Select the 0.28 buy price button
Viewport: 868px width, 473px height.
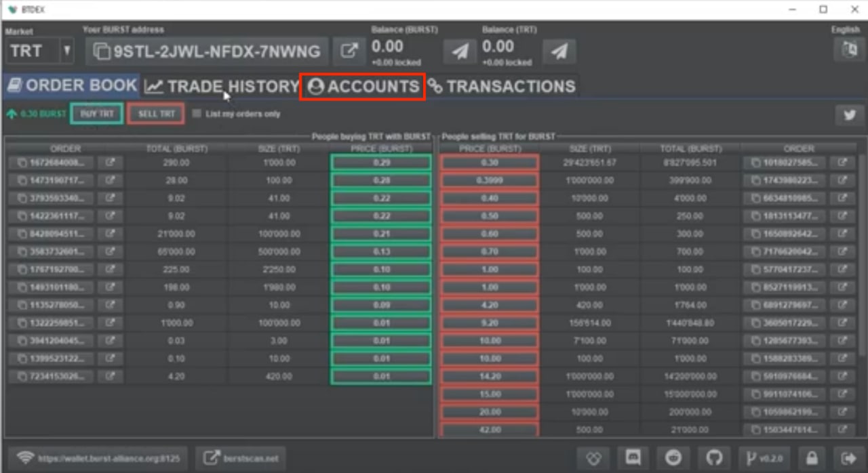click(380, 181)
